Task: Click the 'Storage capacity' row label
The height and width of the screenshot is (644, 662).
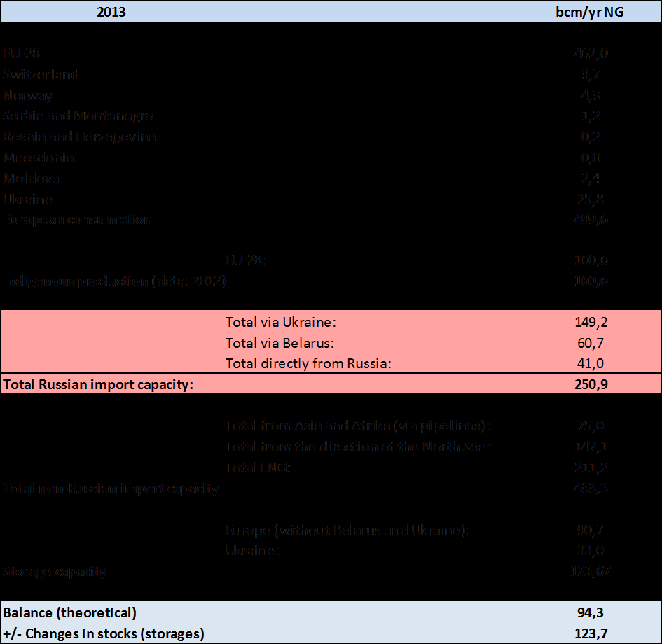Action: point(55,571)
